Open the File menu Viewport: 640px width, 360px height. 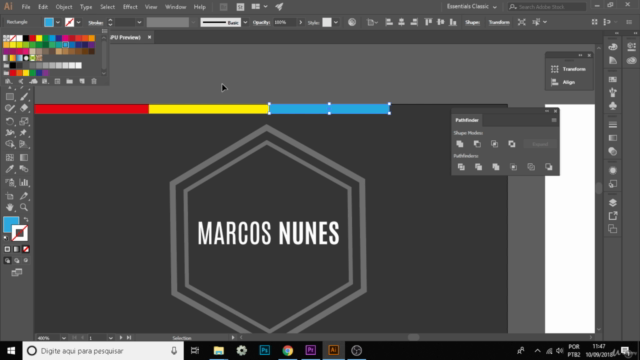(x=26, y=7)
